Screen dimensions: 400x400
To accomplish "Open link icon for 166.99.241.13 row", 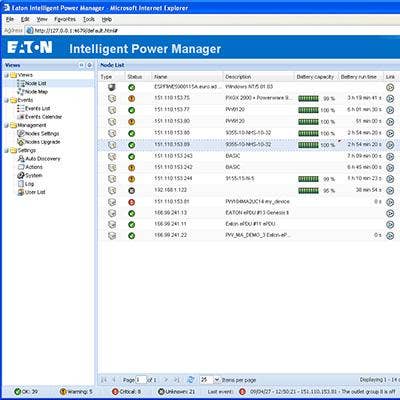I will [390, 213].
